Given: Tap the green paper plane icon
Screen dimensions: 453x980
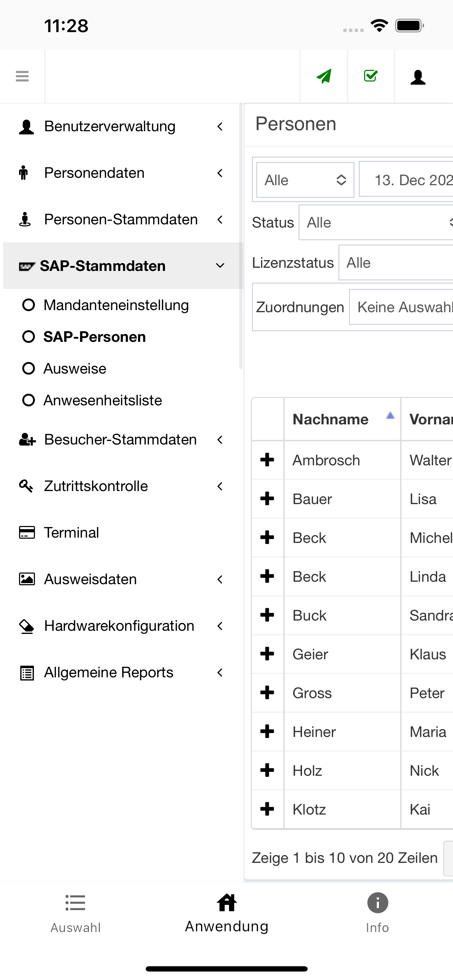Looking at the screenshot, I should [x=324, y=76].
